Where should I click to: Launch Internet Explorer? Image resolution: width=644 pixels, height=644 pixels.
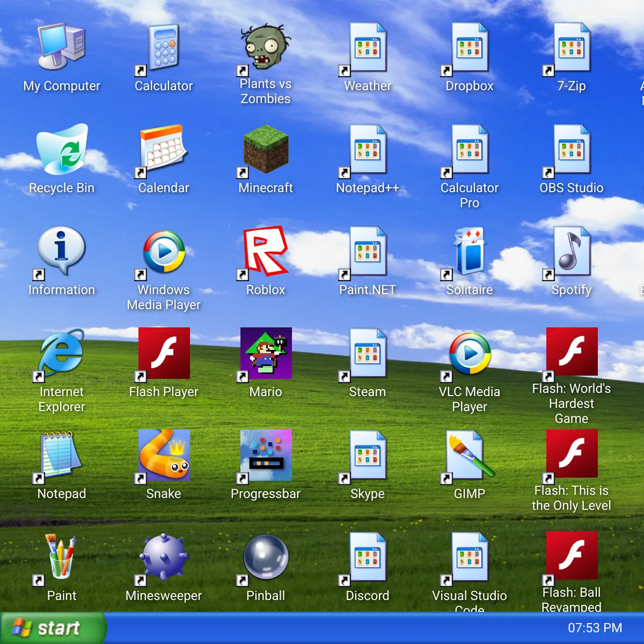coord(62,353)
